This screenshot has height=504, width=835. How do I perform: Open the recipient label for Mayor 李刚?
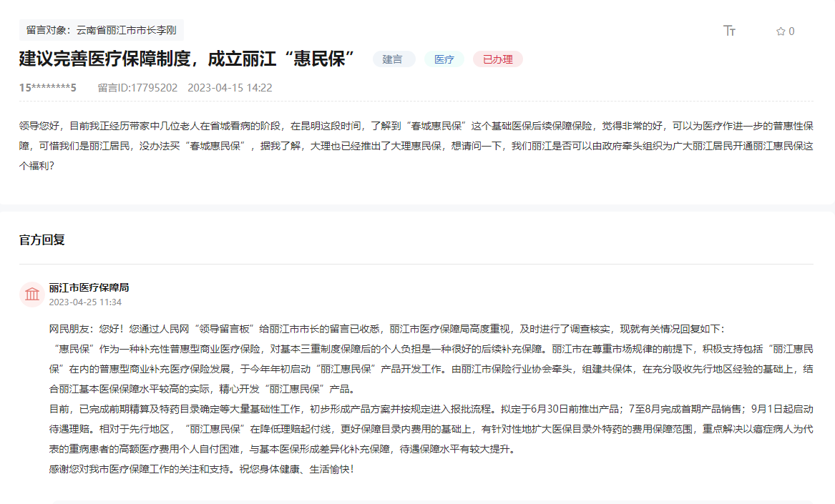tap(101, 30)
